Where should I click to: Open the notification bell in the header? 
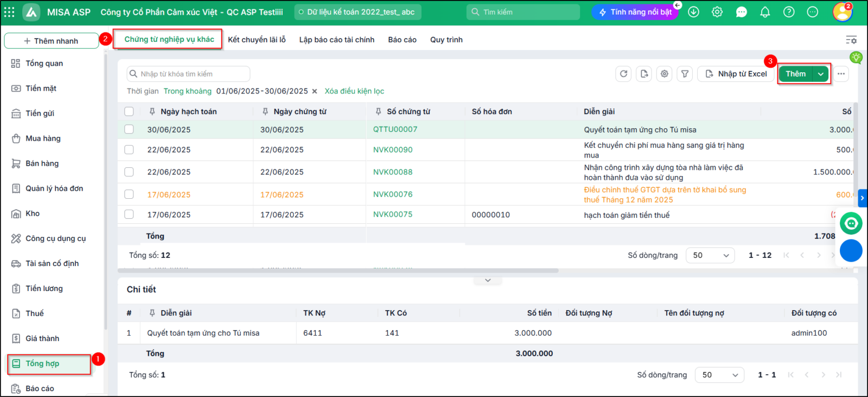tap(765, 12)
